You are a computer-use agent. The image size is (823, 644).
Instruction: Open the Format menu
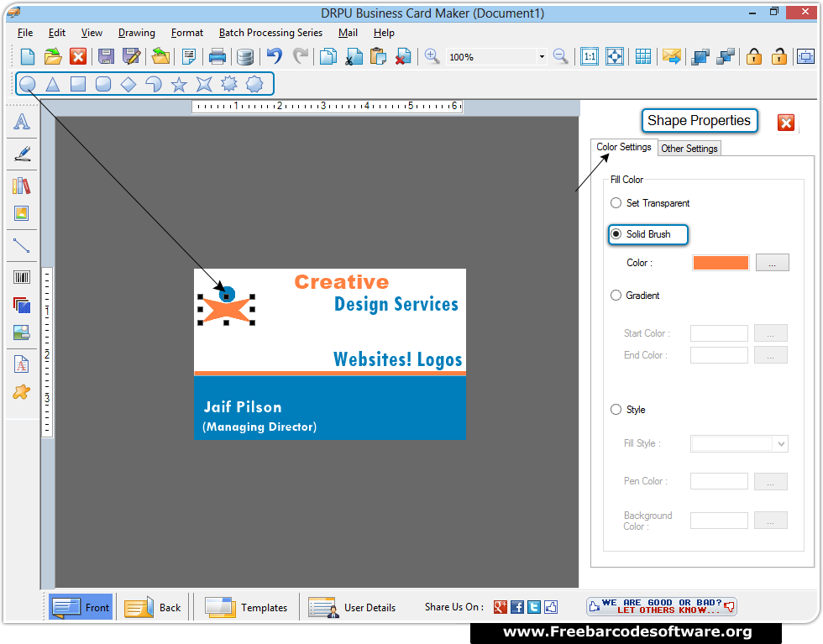point(186,33)
